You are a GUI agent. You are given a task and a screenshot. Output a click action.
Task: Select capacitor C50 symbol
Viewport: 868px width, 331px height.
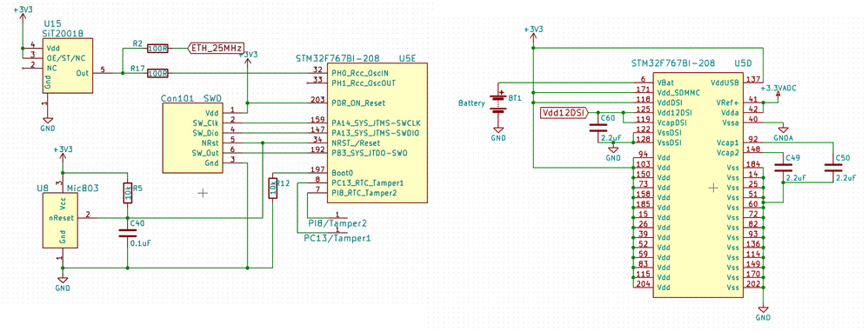tap(832, 167)
